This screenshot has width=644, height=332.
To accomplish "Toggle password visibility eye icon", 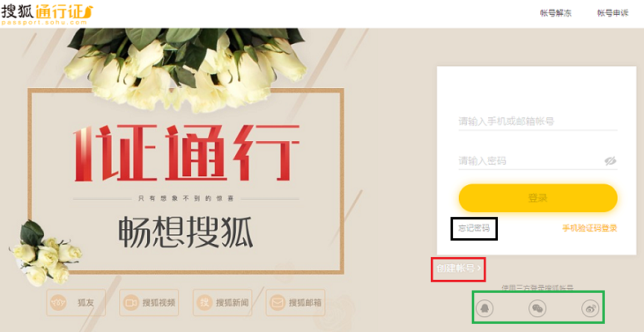I will 611,161.
